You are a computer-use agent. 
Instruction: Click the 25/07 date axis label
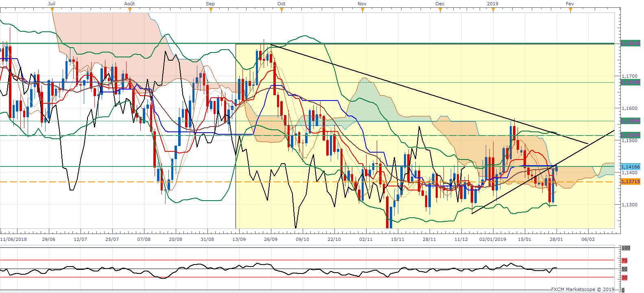pos(112,239)
